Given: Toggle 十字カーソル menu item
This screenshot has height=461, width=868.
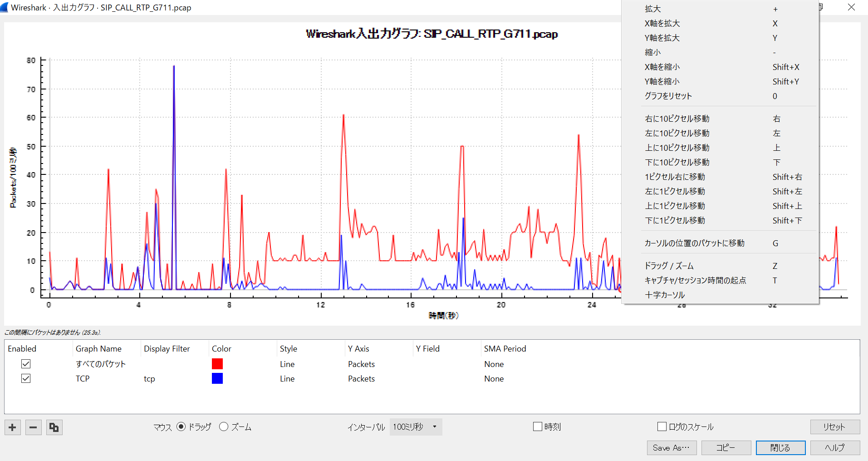Looking at the screenshot, I should click(721, 295).
